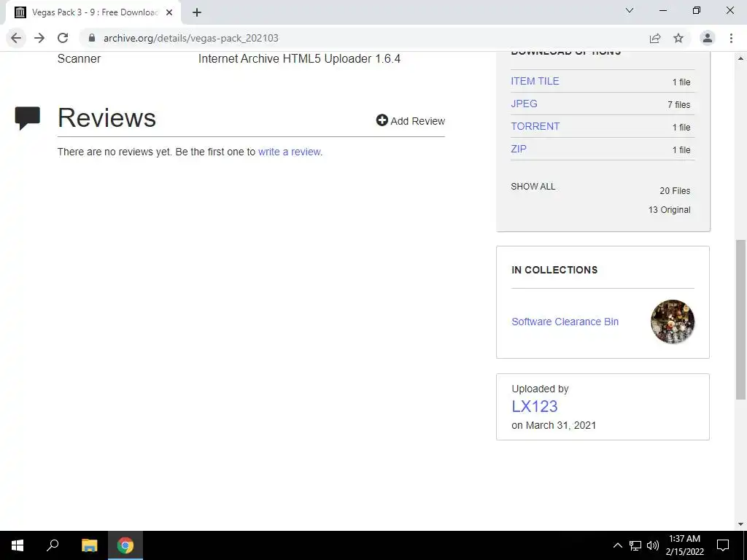
Task: Reload the archive.org page
Action: (63, 38)
